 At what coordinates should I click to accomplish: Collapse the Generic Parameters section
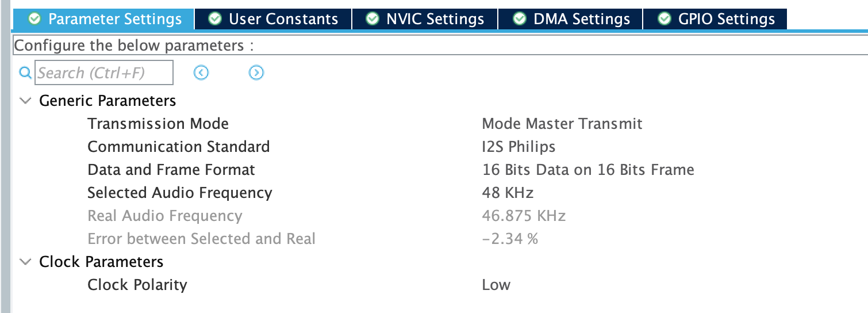coord(25,101)
